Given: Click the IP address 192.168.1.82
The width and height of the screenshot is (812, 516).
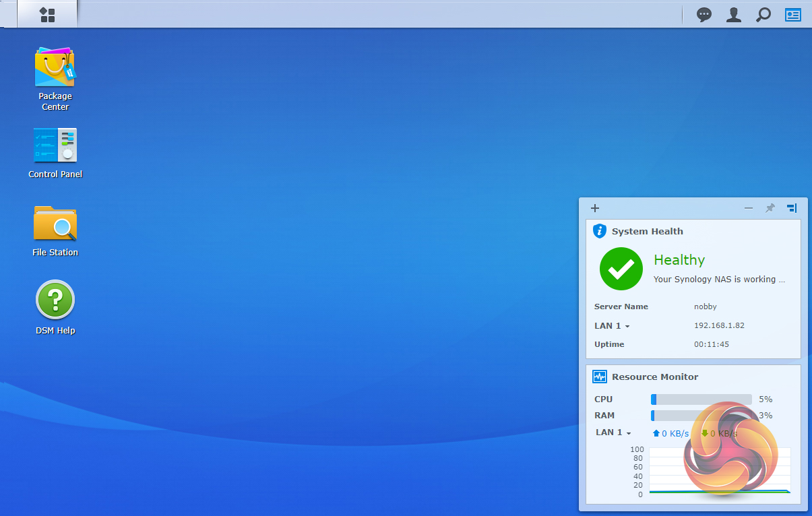Looking at the screenshot, I should pos(719,325).
